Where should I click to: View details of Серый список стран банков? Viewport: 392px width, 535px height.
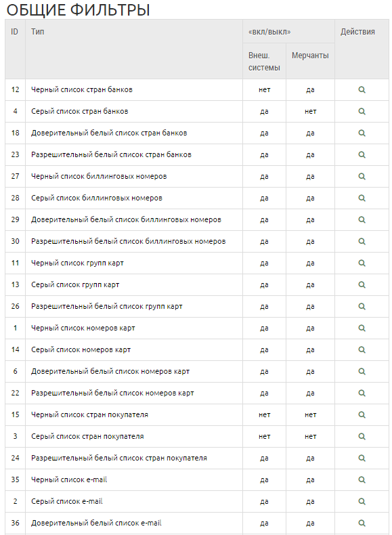pyautogui.click(x=362, y=111)
